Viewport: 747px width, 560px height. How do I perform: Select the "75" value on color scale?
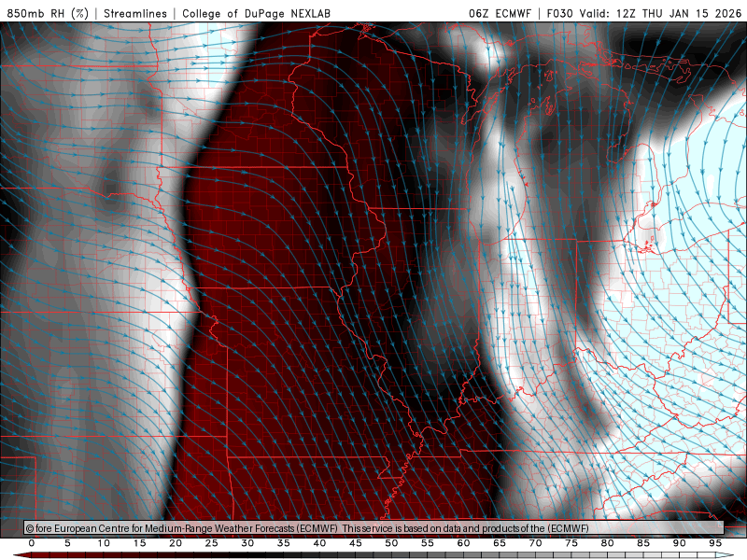click(x=571, y=543)
